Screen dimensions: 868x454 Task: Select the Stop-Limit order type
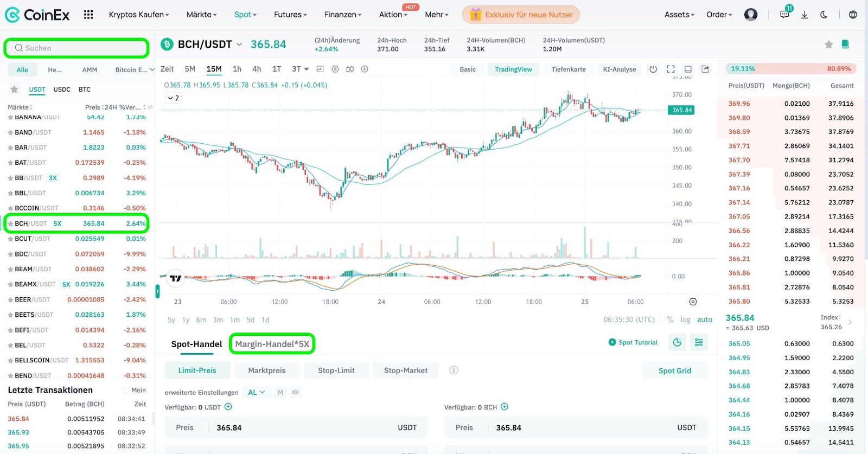click(x=336, y=370)
